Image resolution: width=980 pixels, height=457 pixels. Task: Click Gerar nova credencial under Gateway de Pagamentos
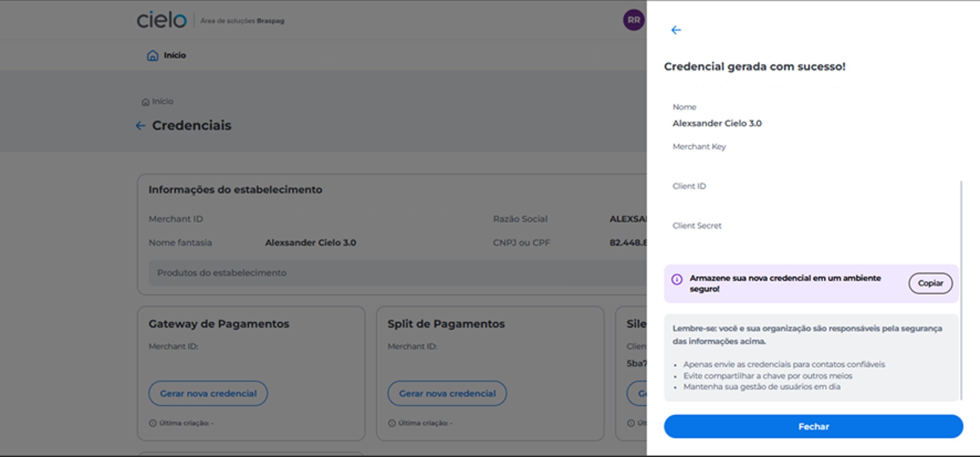click(x=208, y=394)
